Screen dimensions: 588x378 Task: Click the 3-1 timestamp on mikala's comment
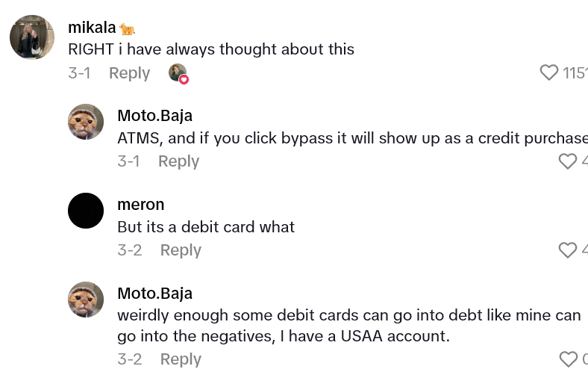point(79,73)
